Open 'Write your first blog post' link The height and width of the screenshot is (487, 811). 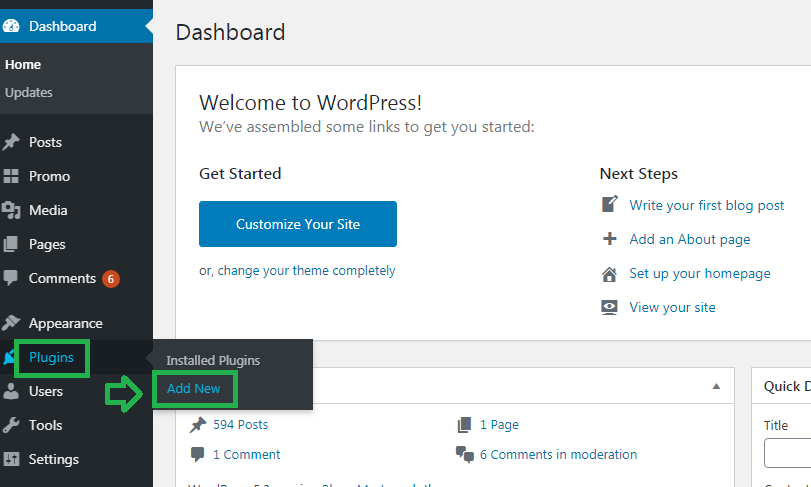[x=706, y=205]
